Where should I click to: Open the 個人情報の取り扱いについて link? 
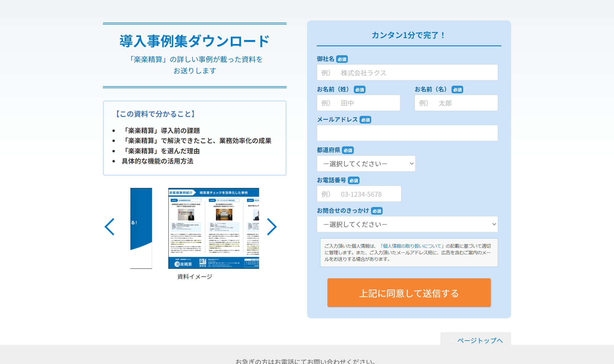[x=412, y=246]
